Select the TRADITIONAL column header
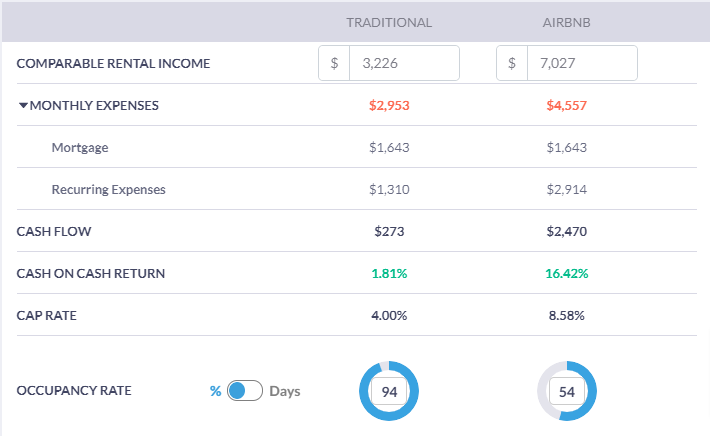This screenshot has height=436, width=710. click(x=389, y=22)
